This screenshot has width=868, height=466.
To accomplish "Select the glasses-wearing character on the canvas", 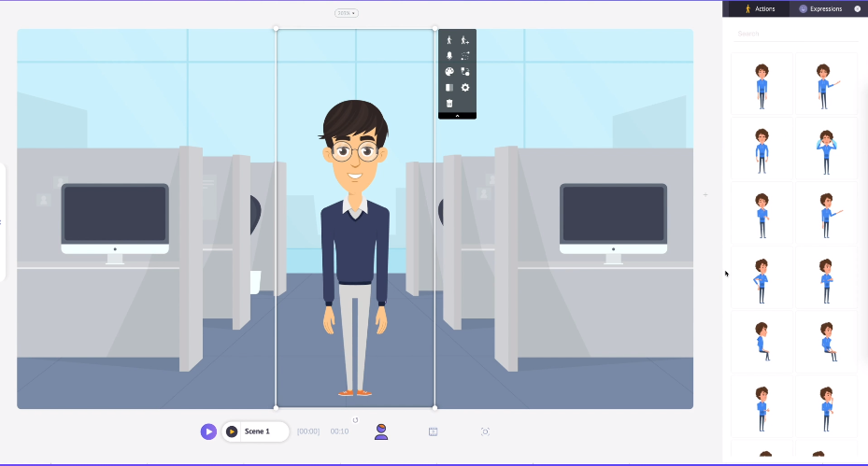I will (x=355, y=248).
